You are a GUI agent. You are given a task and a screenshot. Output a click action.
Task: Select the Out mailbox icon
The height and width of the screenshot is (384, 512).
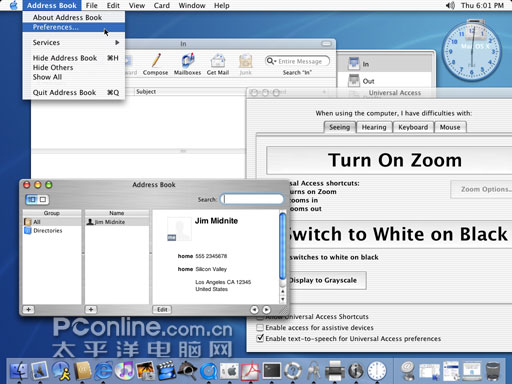point(354,81)
